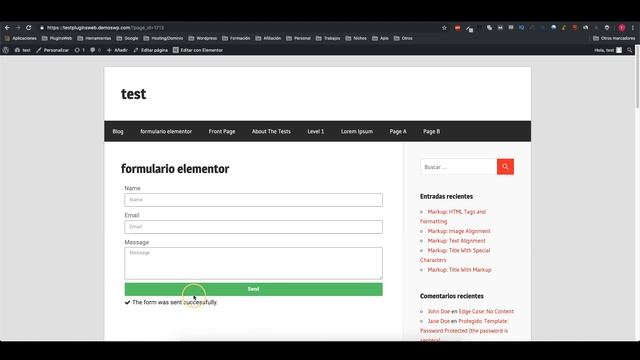The image size is (640, 360).
Task: Open the Trabajos bookmark folder
Action: pos(328,38)
